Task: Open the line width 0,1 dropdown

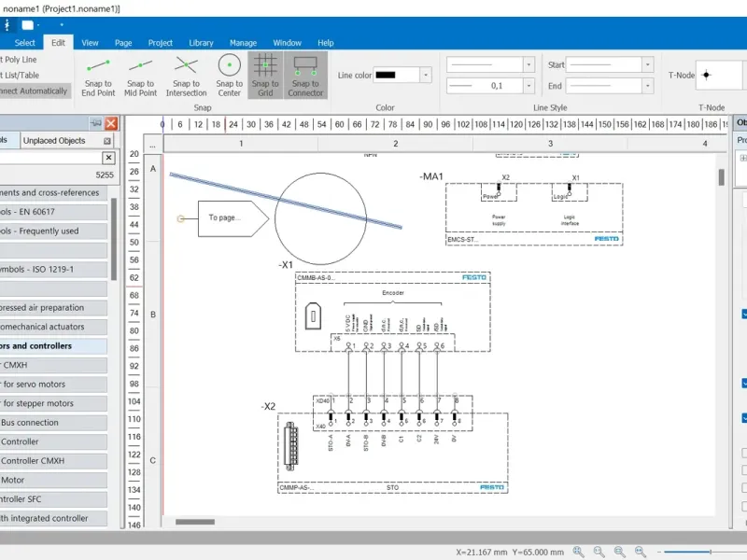Action: tap(529, 86)
